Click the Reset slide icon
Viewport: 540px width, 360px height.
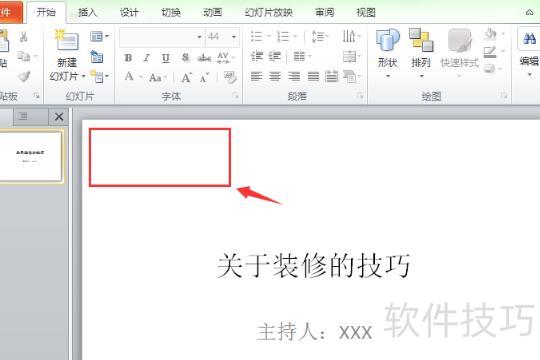pos(97,56)
